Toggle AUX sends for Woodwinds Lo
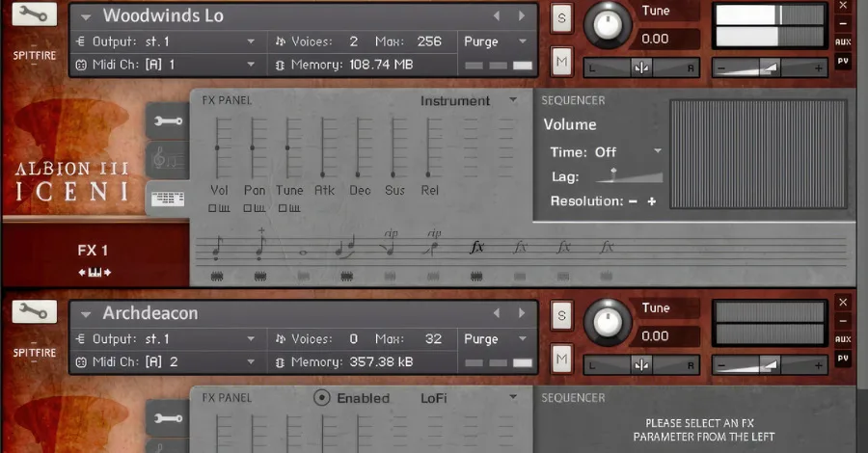Image resolution: width=868 pixels, height=453 pixels. 843,42
